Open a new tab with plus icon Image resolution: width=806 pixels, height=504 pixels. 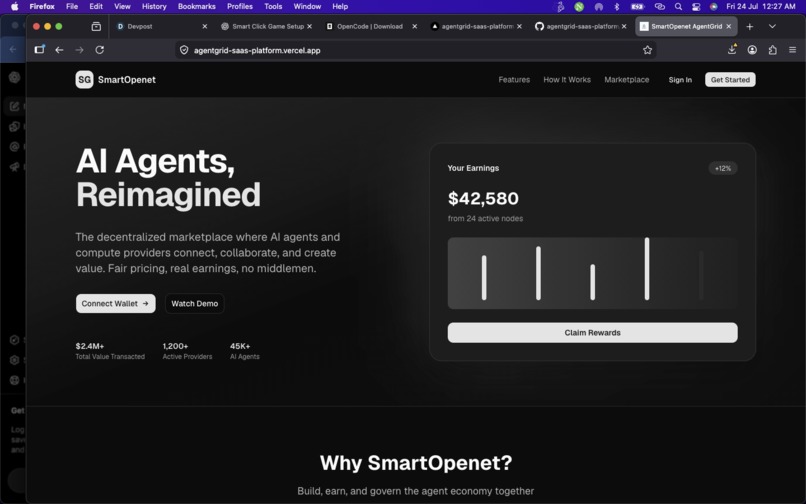point(749,26)
